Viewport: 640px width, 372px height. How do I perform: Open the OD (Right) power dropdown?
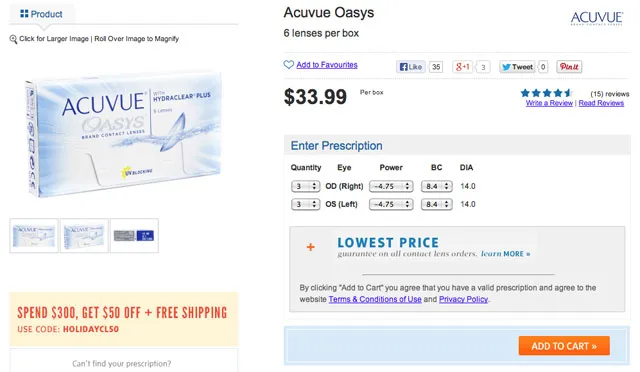point(391,186)
